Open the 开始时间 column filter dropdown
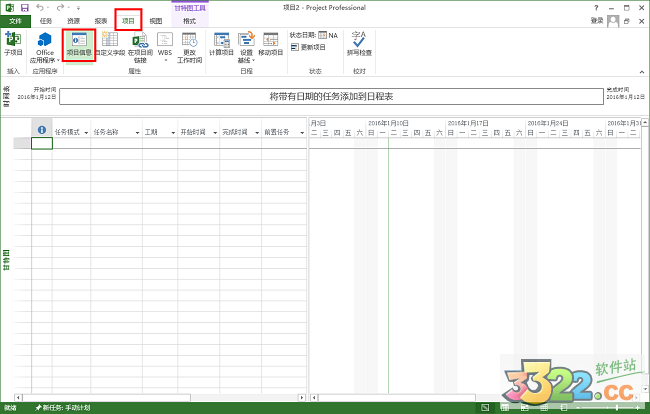 click(215, 133)
